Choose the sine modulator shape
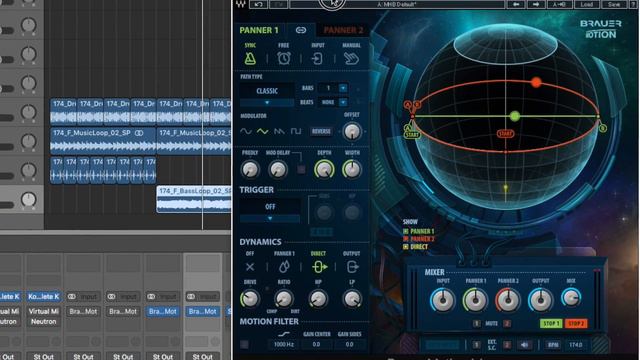Image resolution: width=640 pixels, height=360 pixels. tap(246, 131)
